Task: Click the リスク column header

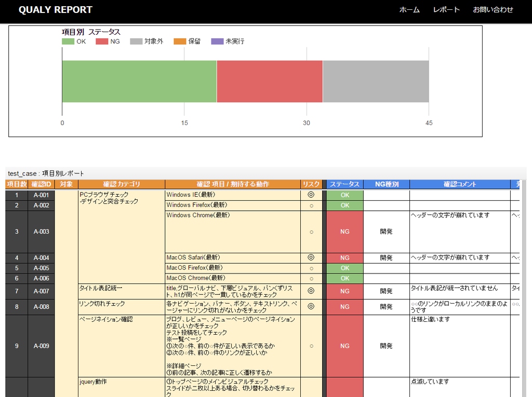Action: pyautogui.click(x=311, y=184)
